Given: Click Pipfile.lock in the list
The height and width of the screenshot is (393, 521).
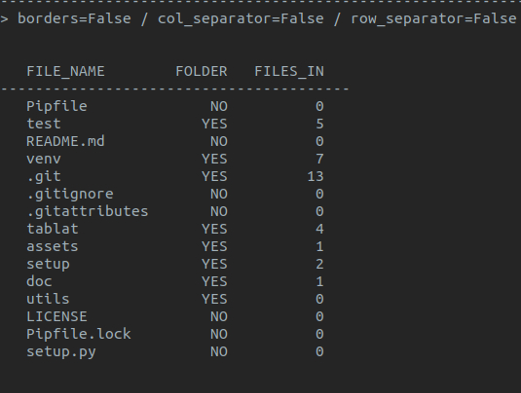Looking at the screenshot, I should [78, 334].
